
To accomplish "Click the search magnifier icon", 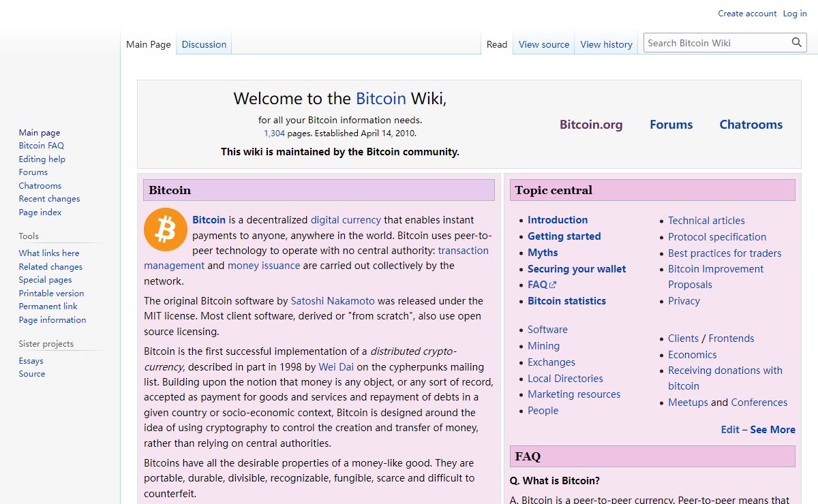I will click(797, 43).
